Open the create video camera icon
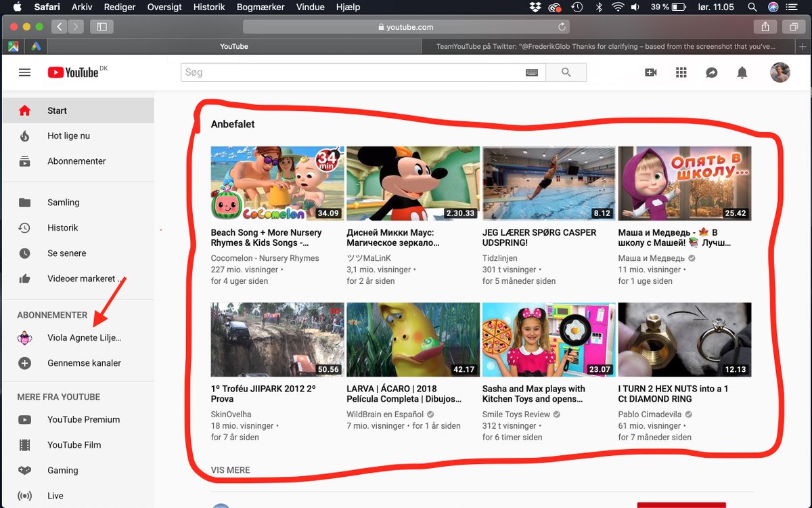Image resolution: width=812 pixels, height=508 pixels. tap(651, 72)
